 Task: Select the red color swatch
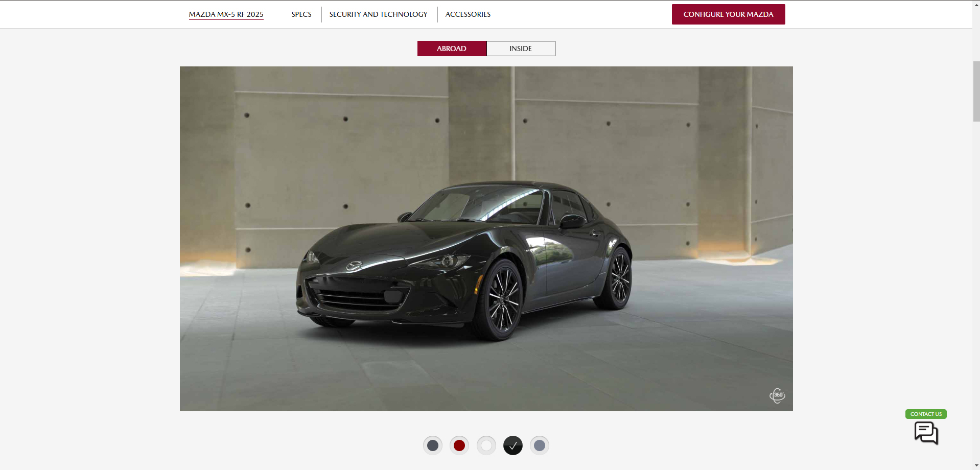pos(459,445)
